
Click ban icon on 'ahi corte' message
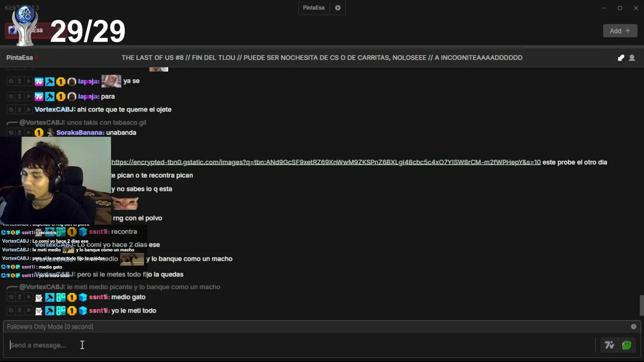click(11, 110)
